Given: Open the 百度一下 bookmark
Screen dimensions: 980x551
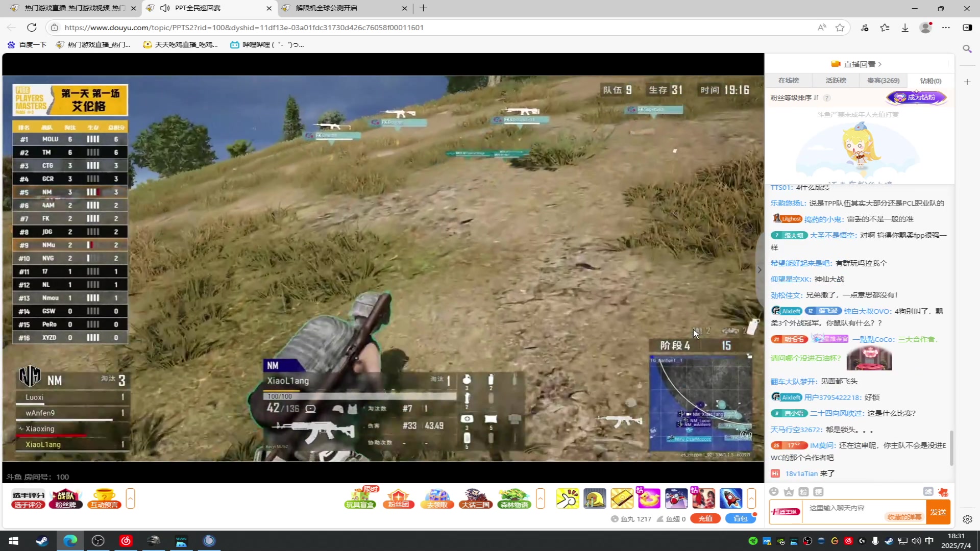Looking at the screenshot, I should point(27,45).
